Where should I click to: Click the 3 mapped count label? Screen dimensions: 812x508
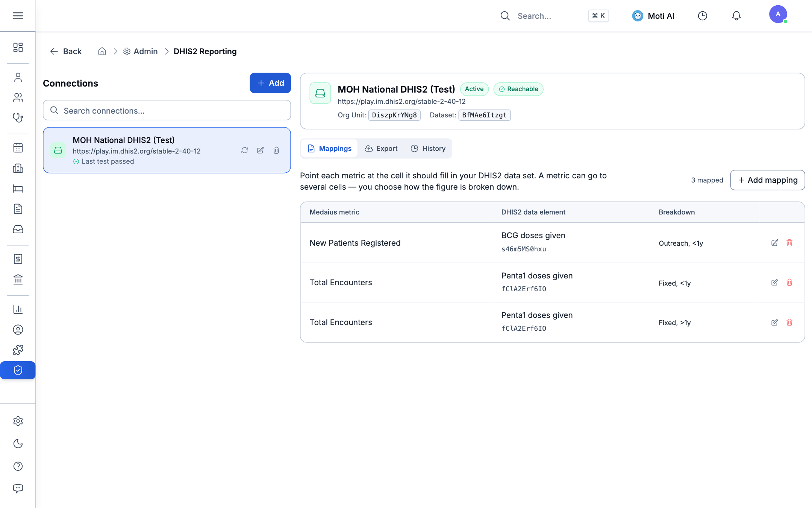click(x=707, y=180)
